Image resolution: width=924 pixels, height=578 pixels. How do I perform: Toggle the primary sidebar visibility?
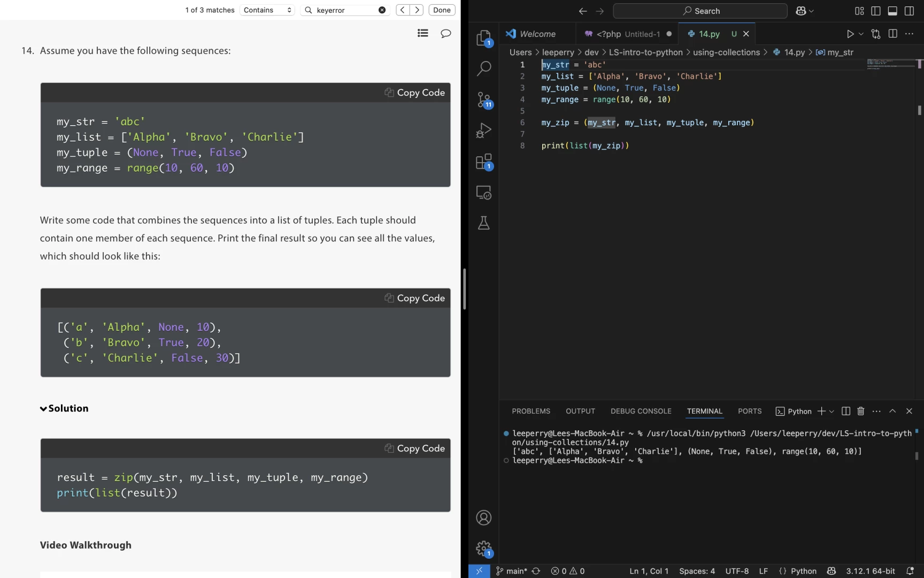(x=875, y=11)
